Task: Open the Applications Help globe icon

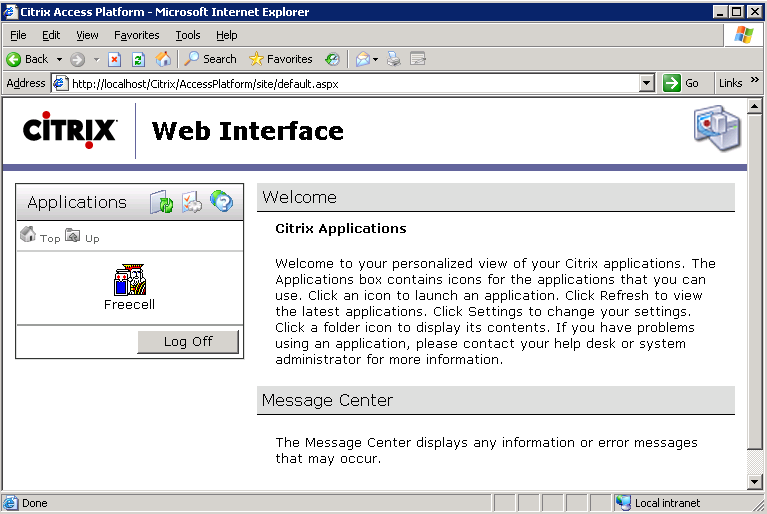Action: point(221,201)
